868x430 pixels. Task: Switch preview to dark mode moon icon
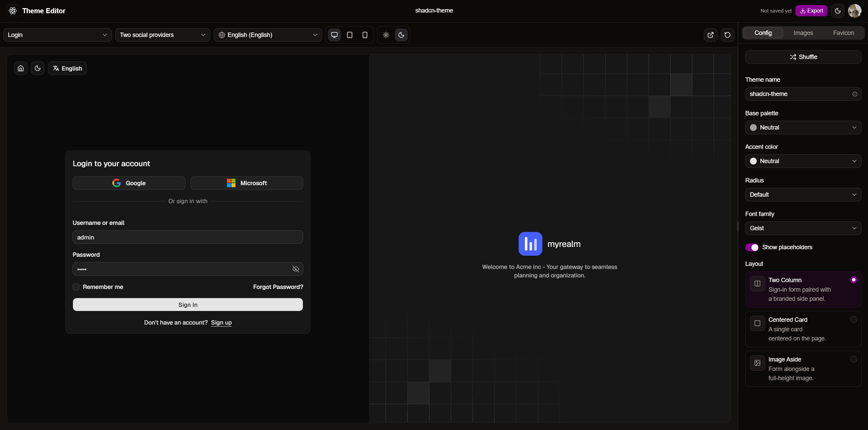(401, 35)
